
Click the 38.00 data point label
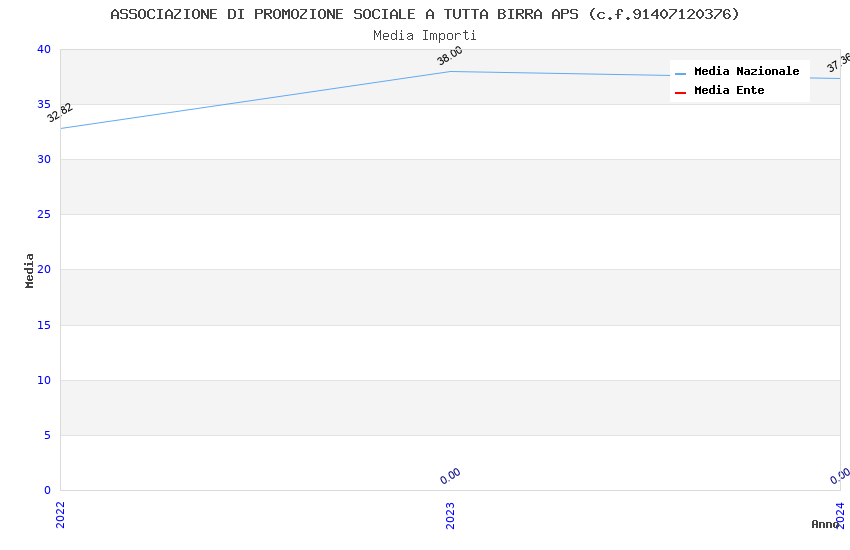pyautogui.click(x=450, y=56)
